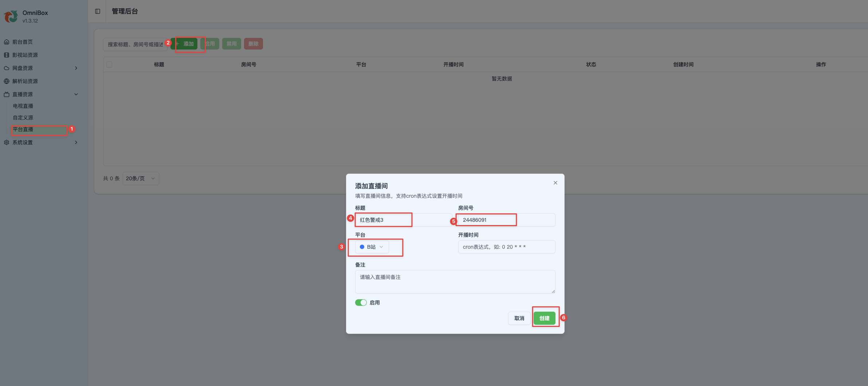Click the 开播时间 column header
Screen dimensions: 868x386
(453, 64)
